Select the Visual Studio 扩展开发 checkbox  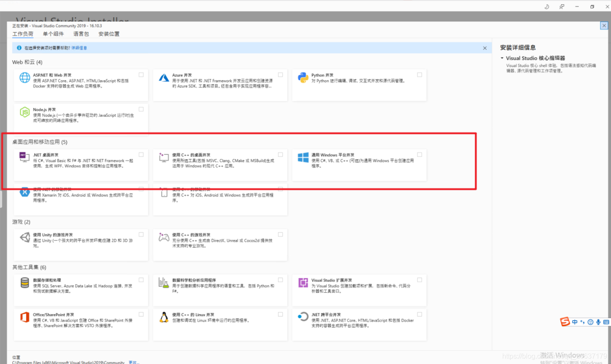420,280
